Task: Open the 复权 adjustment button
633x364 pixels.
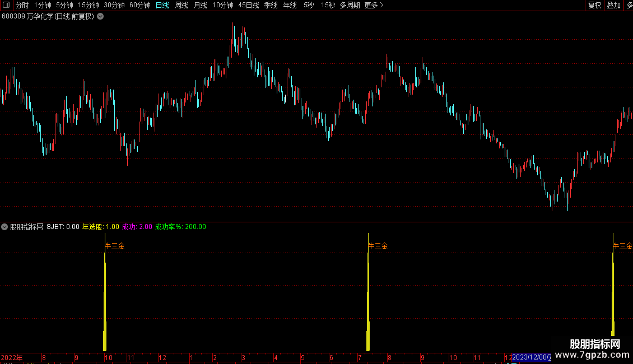Action: pyautogui.click(x=594, y=5)
